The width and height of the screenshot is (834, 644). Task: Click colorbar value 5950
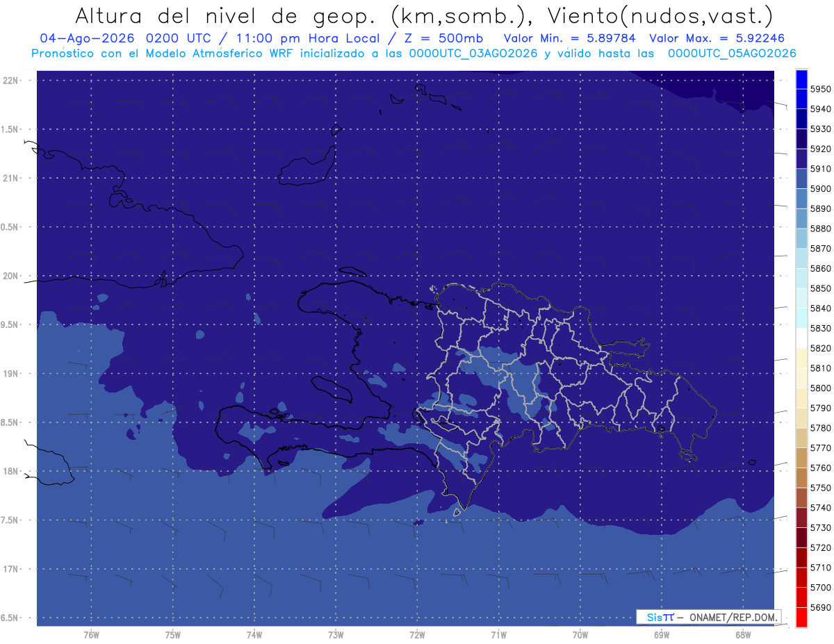coord(821,89)
